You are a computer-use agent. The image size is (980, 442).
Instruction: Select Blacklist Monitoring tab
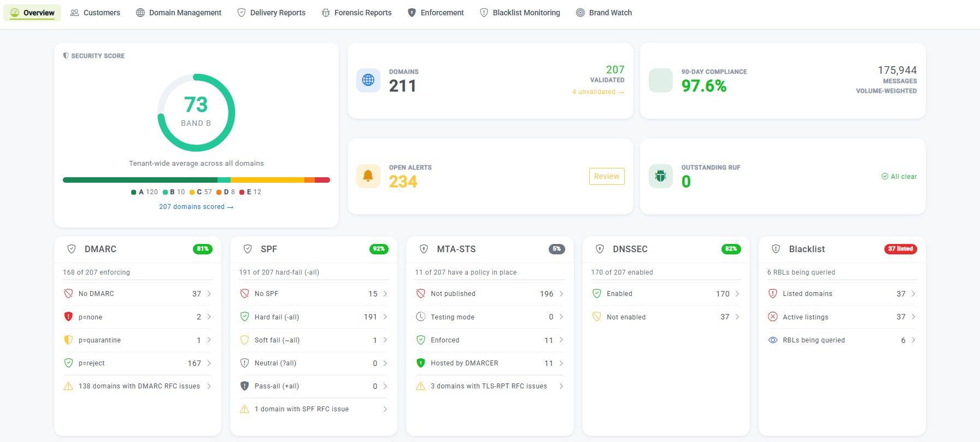coord(520,13)
